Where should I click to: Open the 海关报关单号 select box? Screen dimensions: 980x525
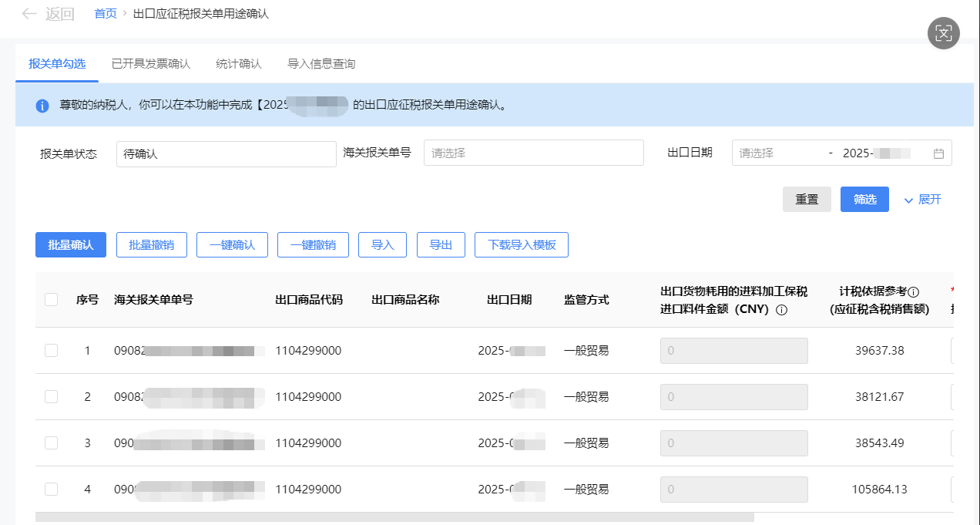(x=533, y=153)
